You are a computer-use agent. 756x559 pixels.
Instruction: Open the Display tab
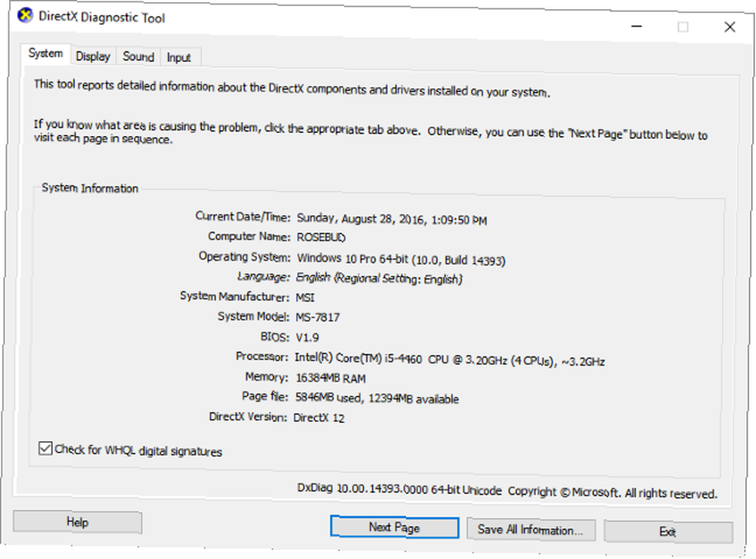coord(93,57)
